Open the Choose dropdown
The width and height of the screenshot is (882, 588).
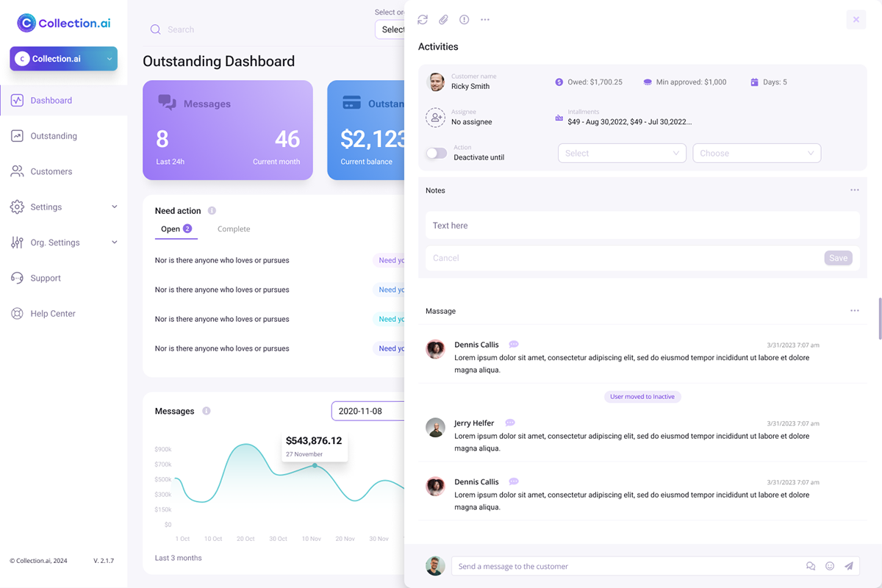point(756,153)
